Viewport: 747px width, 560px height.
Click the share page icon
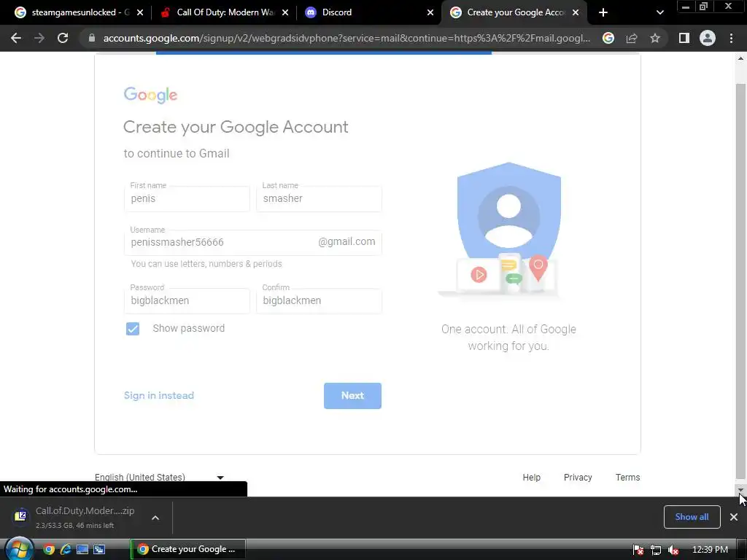tap(632, 38)
